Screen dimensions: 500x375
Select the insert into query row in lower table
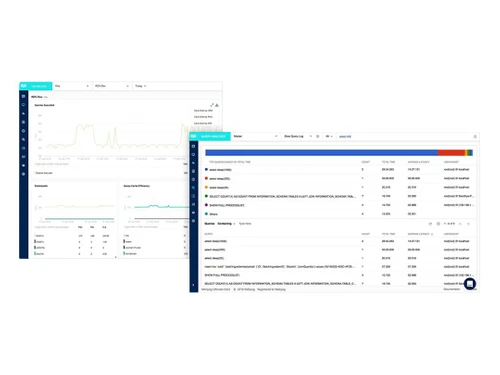click(x=339, y=267)
